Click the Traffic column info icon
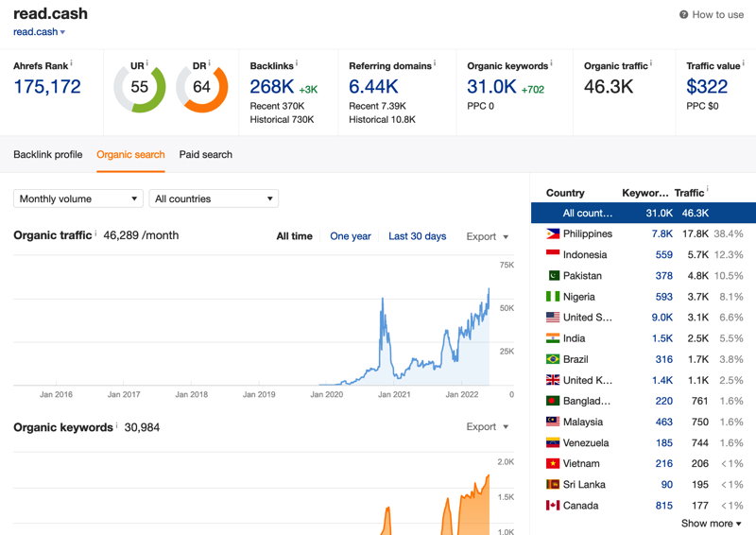 [x=707, y=189]
